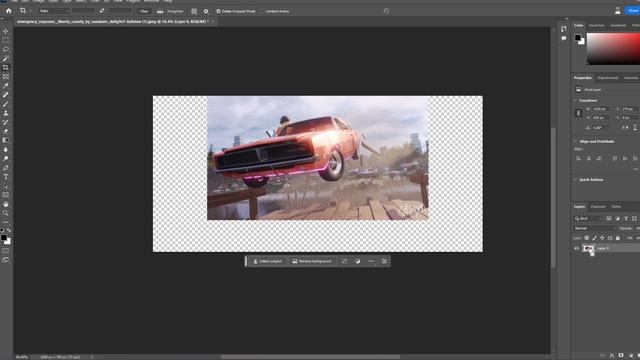Toggle lock image pixels brush icon
The width and height of the screenshot is (640, 360).
tap(594, 238)
